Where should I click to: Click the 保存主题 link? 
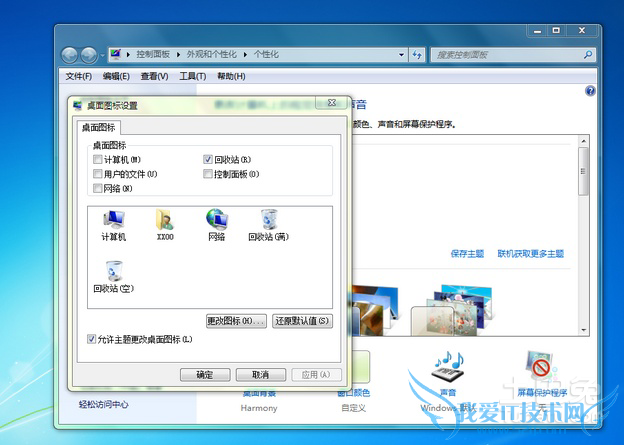click(x=467, y=254)
